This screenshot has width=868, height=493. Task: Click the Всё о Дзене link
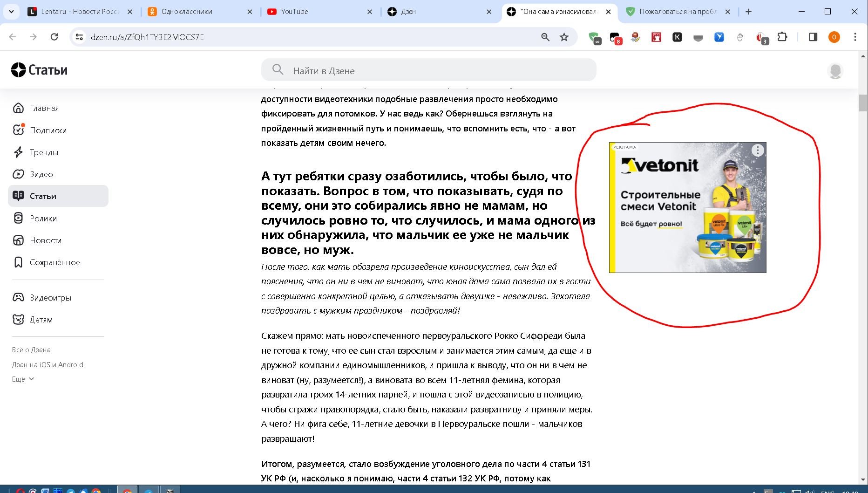[31, 350]
